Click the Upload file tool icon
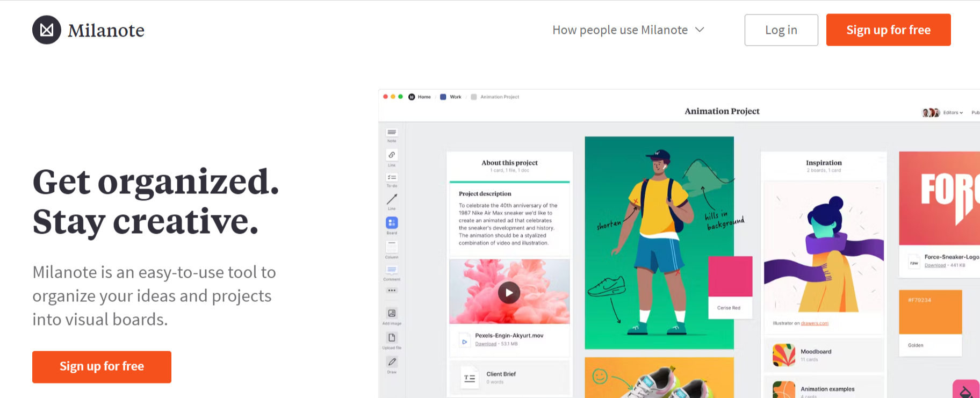Viewport: 980px width, 398px height. pyautogui.click(x=392, y=338)
